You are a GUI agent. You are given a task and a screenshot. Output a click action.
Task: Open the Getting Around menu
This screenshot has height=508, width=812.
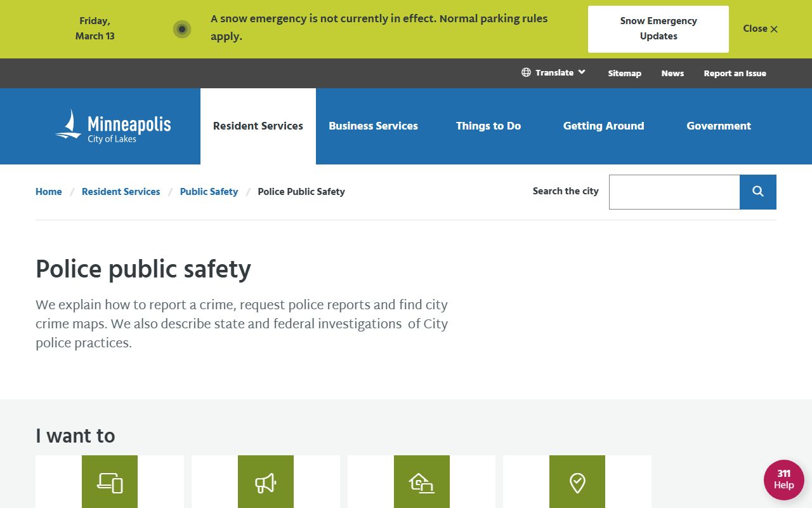[603, 126]
